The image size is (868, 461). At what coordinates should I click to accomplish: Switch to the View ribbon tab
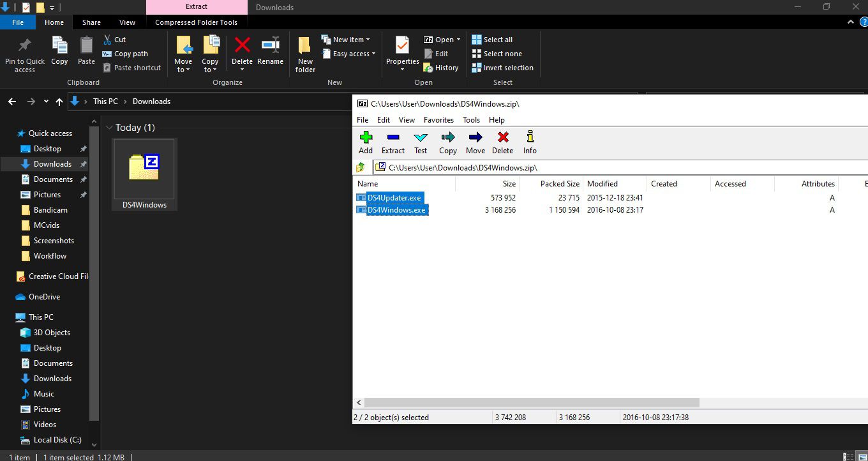(x=127, y=22)
